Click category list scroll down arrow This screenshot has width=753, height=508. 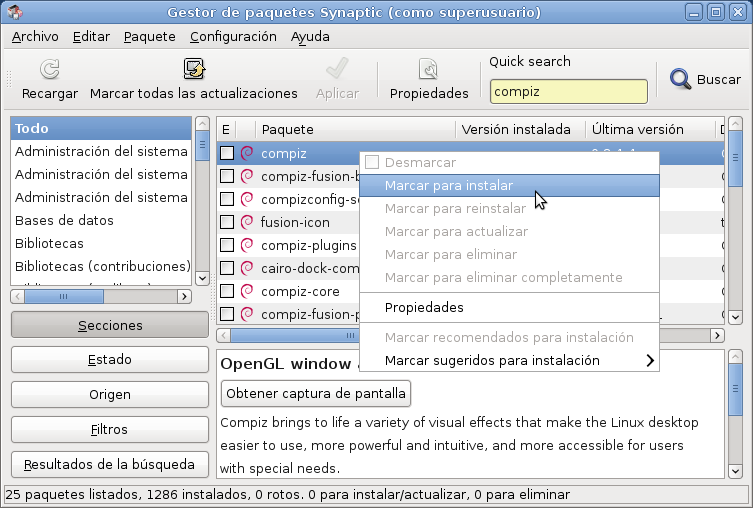pyautogui.click(x=202, y=278)
